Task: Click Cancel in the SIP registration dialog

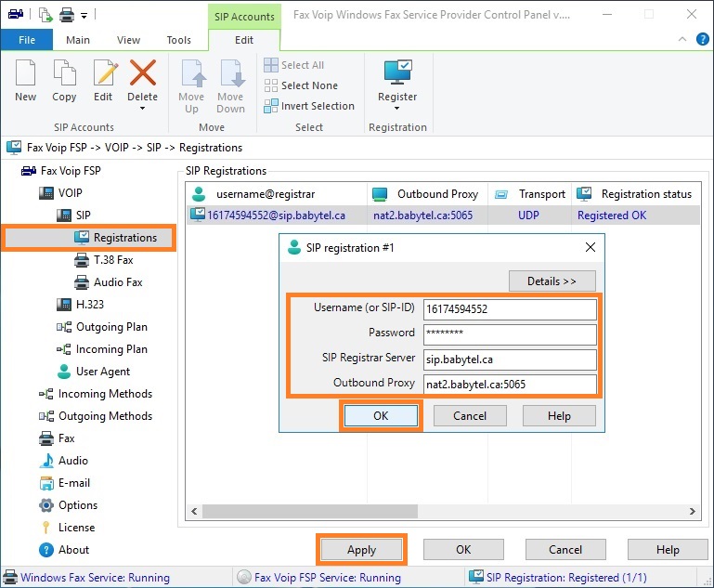Action: click(470, 416)
